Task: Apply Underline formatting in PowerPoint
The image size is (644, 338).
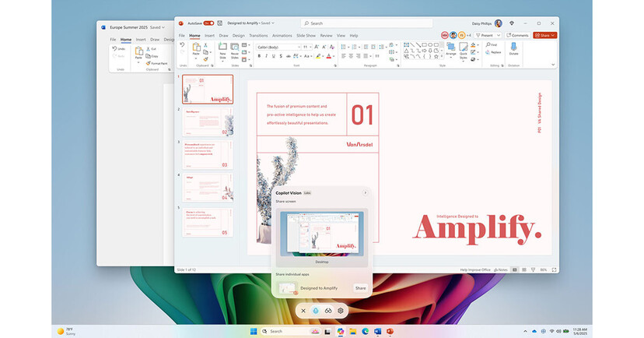Action: point(274,56)
